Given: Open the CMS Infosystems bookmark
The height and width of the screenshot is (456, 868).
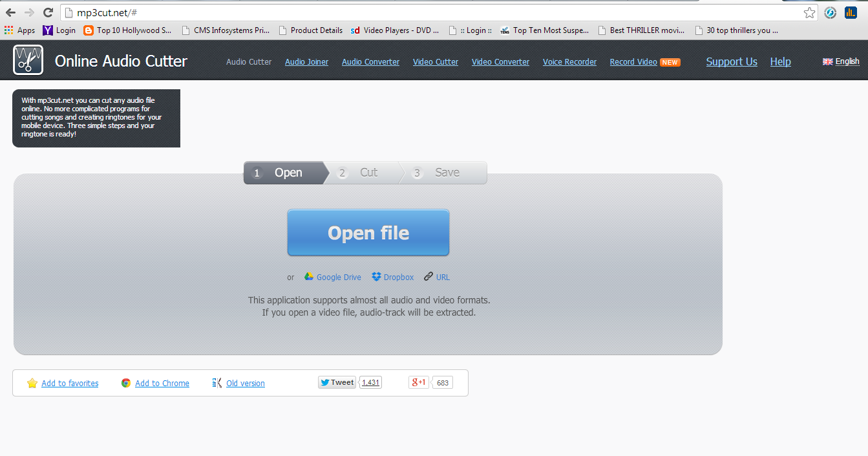Looking at the screenshot, I should 226,30.
